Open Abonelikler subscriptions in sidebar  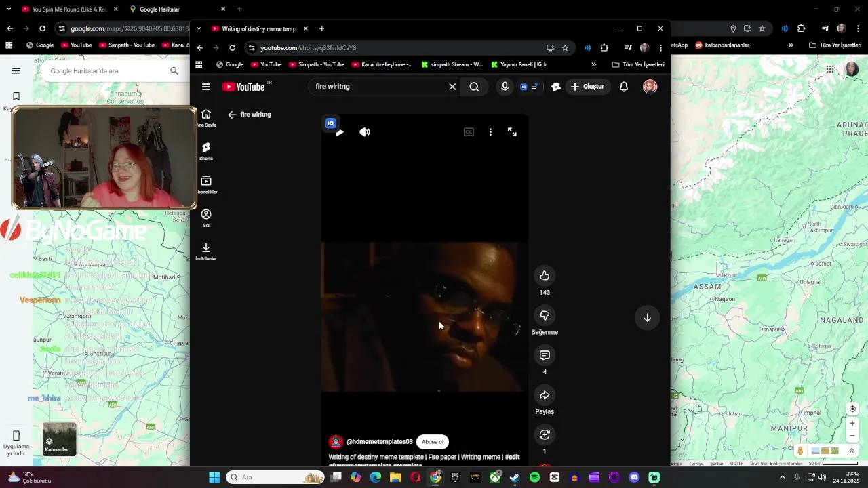pos(206,184)
